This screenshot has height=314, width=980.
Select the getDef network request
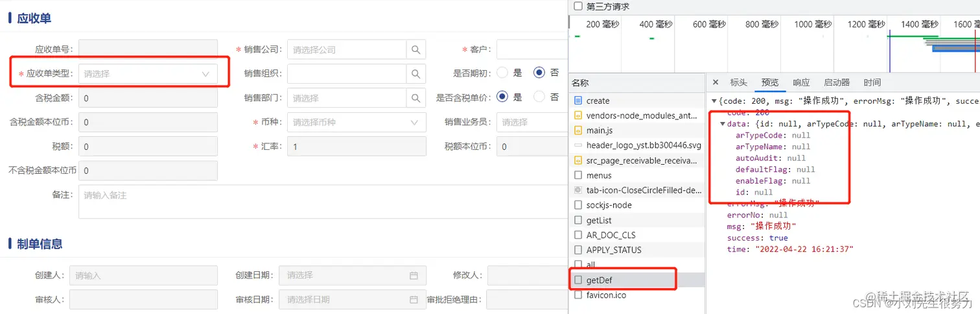pos(636,280)
